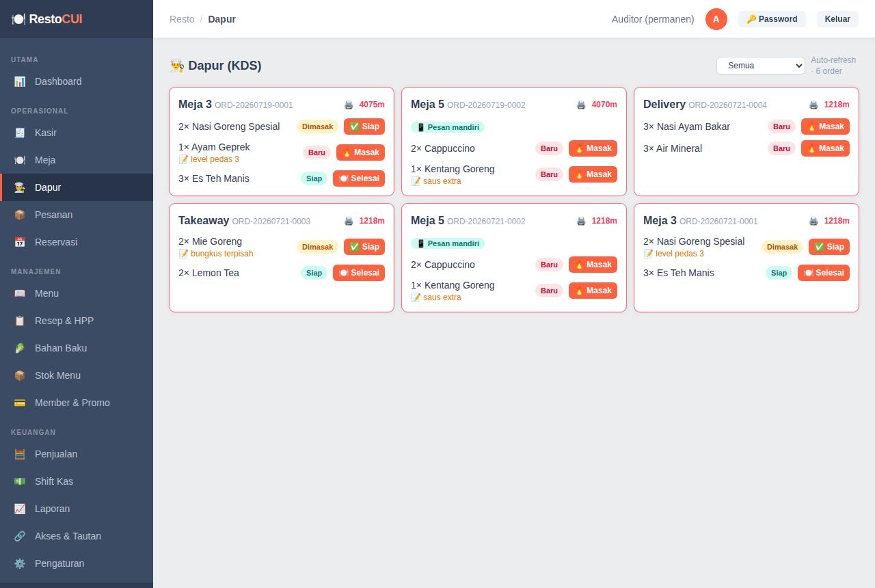The height and width of the screenshot is (588, 875).
Task: Click the Pesanan box icon
Action: click(20, 215)
